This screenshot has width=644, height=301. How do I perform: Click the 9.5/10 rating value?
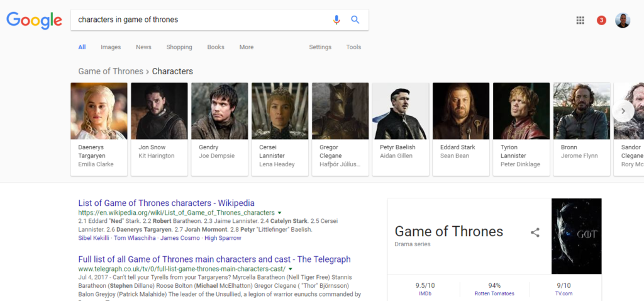point(425,285)
